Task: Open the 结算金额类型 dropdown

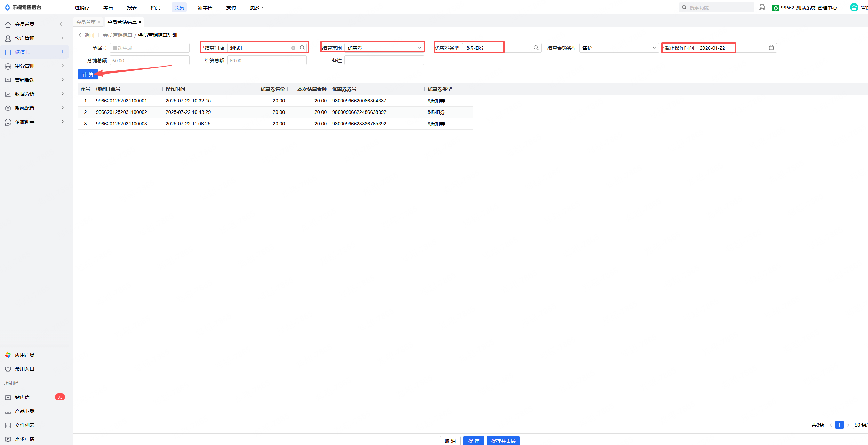Action: tap(619, 48)
